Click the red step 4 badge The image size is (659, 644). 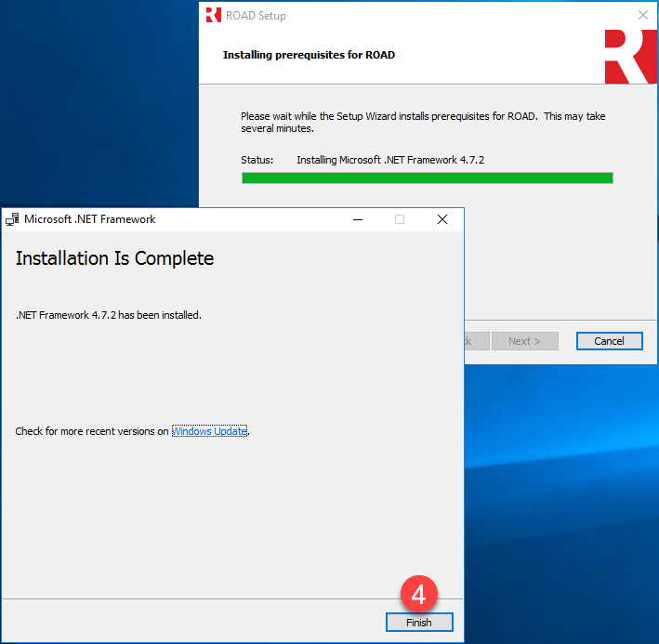418,593
